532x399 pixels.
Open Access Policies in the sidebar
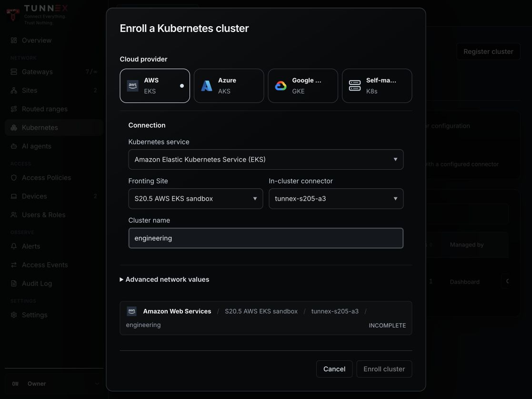[54, 178]
